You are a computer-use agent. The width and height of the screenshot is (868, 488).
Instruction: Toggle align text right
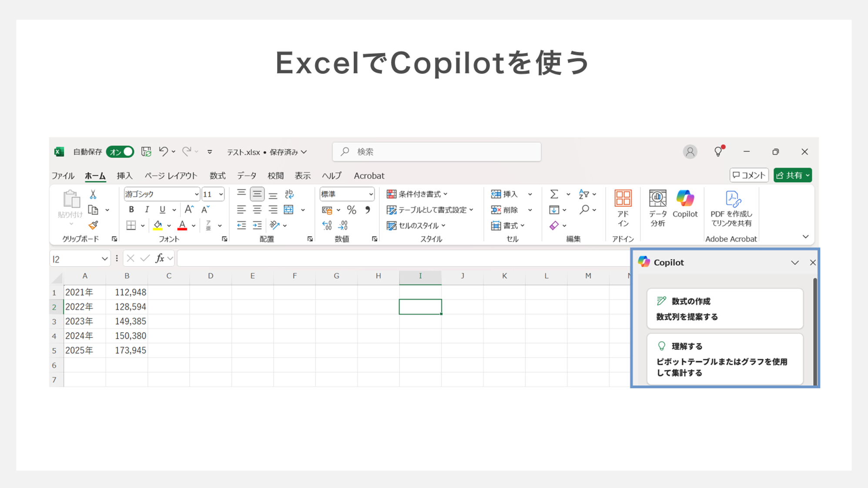click(273, 210)
